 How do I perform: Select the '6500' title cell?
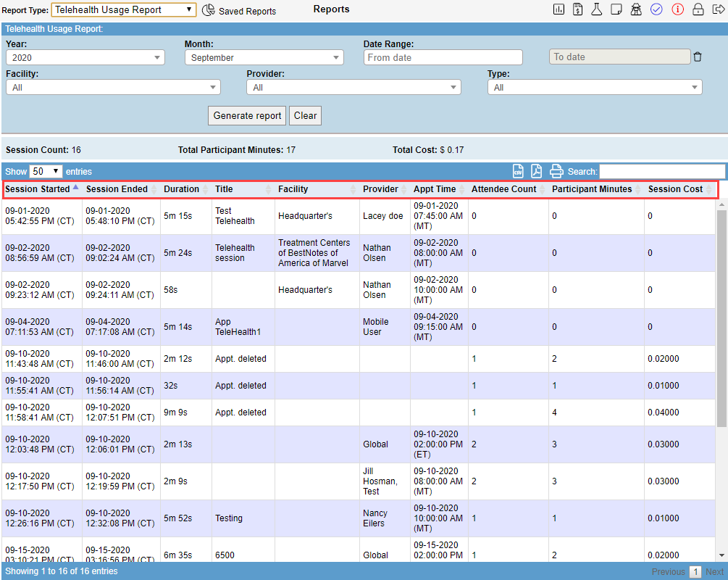(x=243, y=550)
